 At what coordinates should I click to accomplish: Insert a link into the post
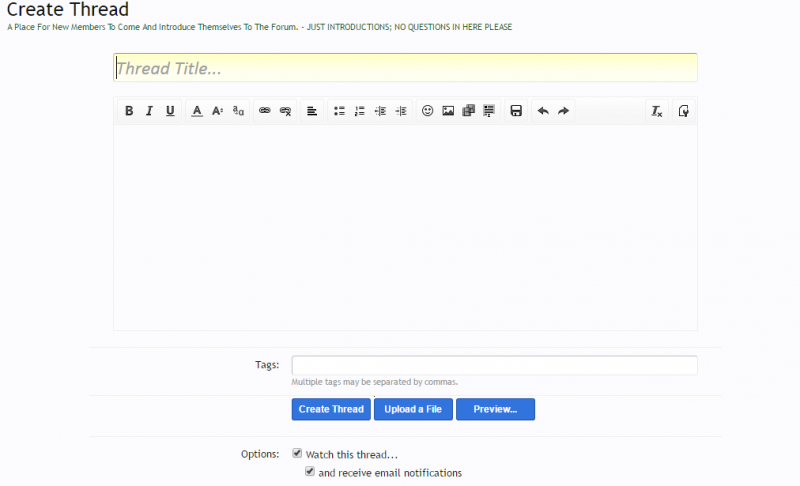[265, 111]
